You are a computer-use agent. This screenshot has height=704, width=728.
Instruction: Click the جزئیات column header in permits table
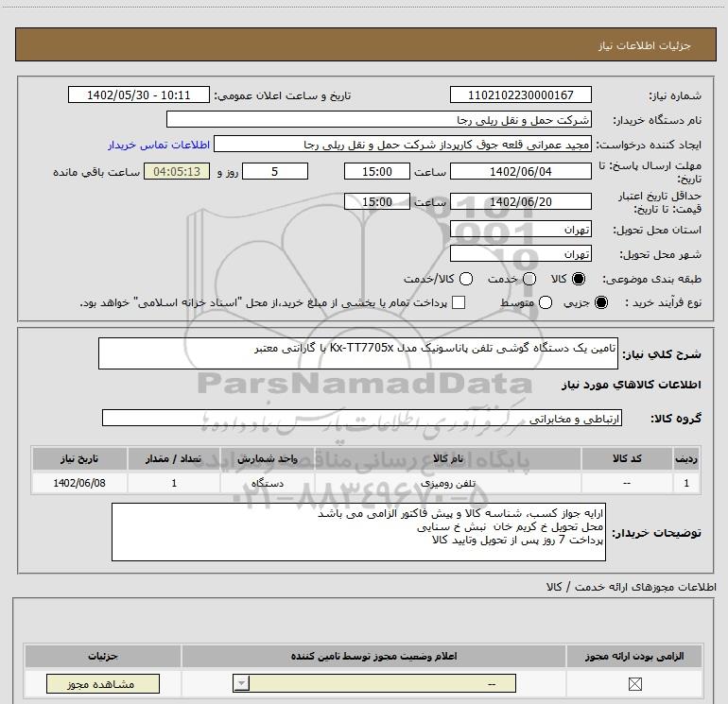[x=103, y=656]
